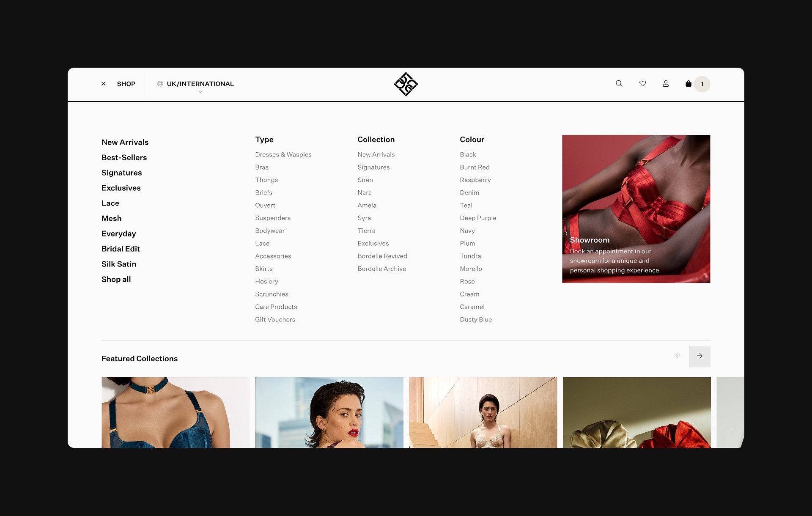Open the Bordelle Archive collection link
The image size is (812, 516).
point(381,269)
